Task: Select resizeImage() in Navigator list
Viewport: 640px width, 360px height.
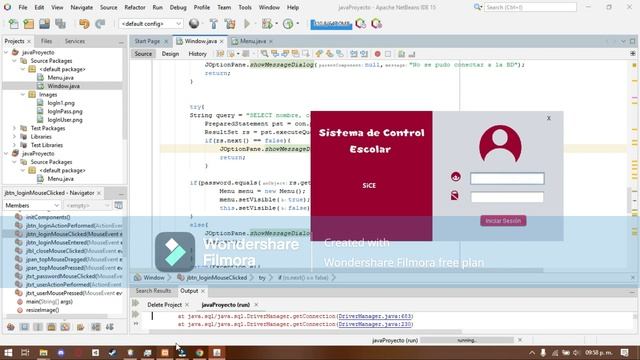Action: (42, 310)
